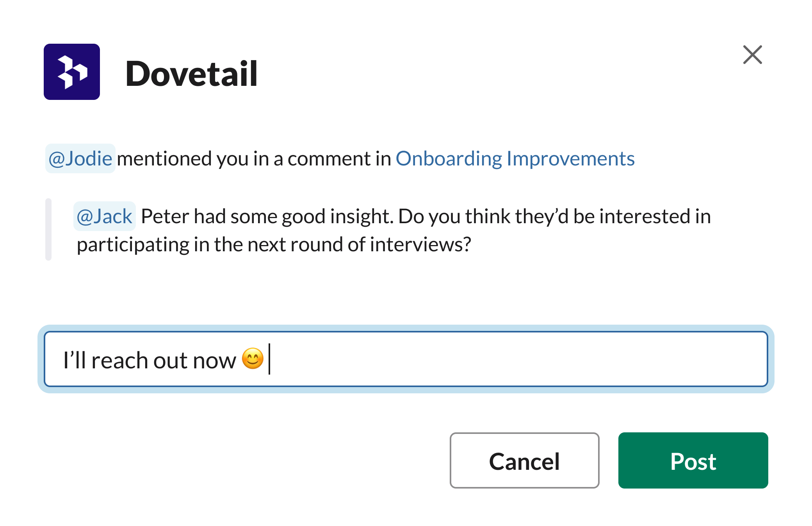Click the highlighted border of the reply box
The height and width of the screenshot is (526, 812).
(406, 331)
